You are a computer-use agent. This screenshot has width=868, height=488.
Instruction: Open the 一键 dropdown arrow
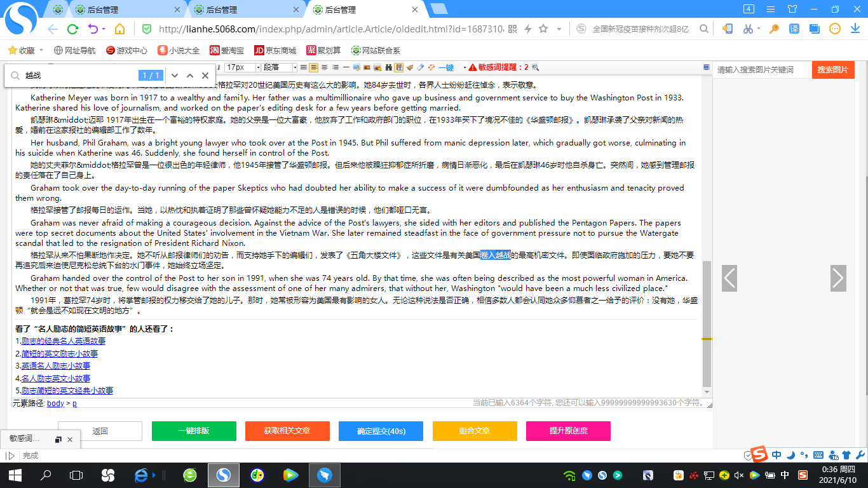tap(465, 67)
